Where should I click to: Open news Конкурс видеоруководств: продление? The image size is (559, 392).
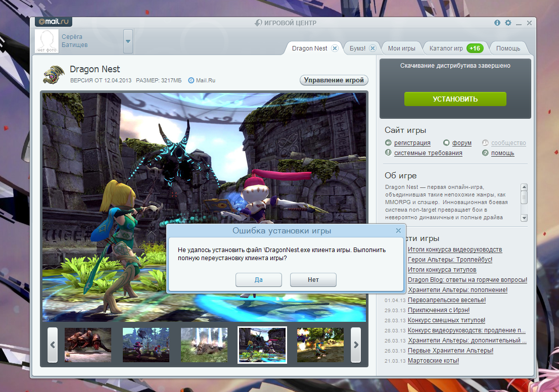tap(467, 330)
